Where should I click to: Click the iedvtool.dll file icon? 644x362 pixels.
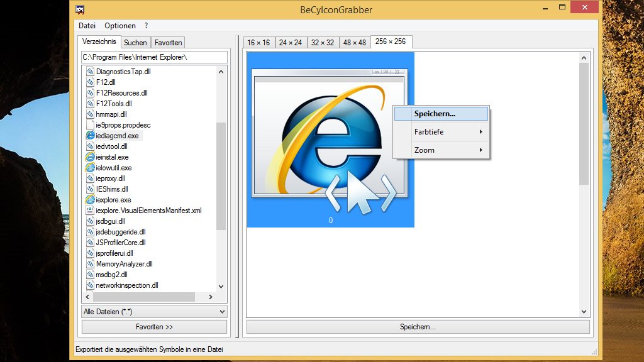(x=91, y=146)
